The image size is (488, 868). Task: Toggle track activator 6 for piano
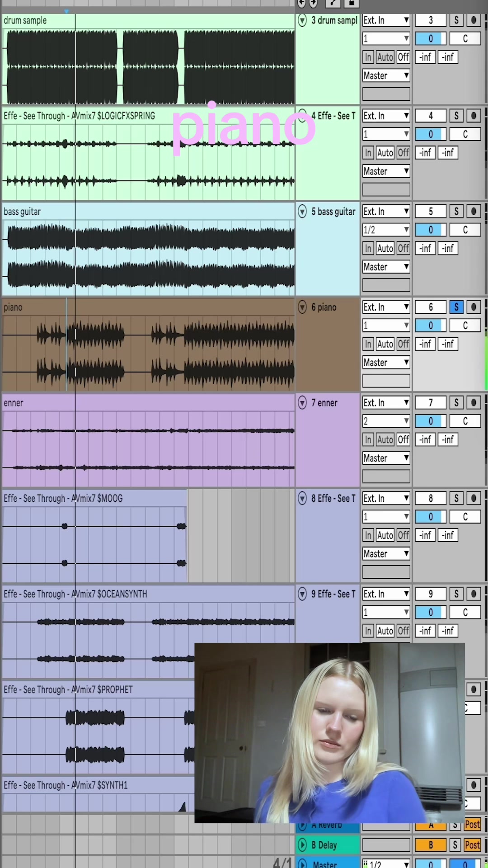[431, 307]
